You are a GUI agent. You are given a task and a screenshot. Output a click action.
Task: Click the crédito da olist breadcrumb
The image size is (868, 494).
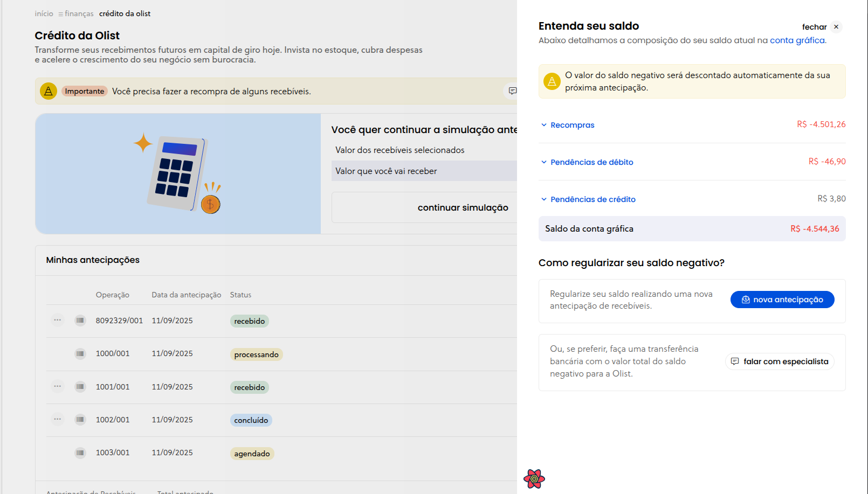(125, 13)
